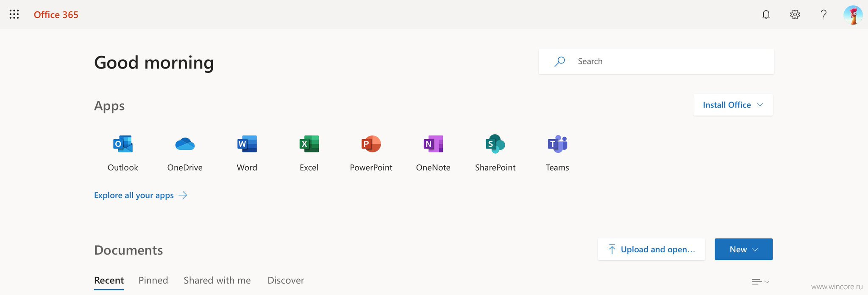Switch to the Pinned tab

coord(153,280)
